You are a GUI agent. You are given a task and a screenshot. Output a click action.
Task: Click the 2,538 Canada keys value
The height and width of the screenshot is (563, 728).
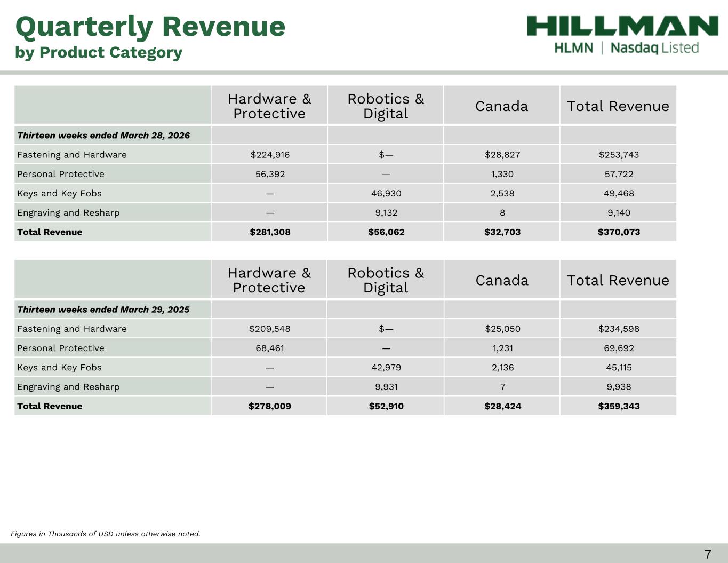pyautogui.click(x=502, y=193)
